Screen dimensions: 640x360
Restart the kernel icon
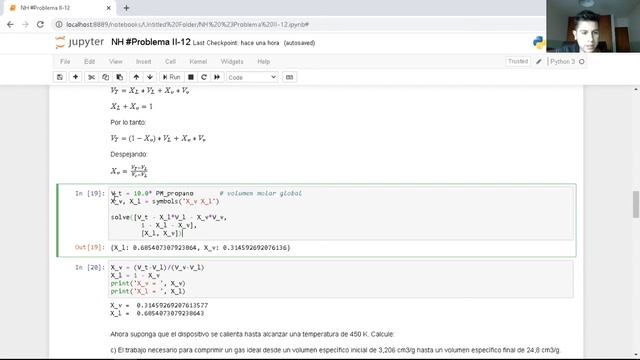click(204, 77)
